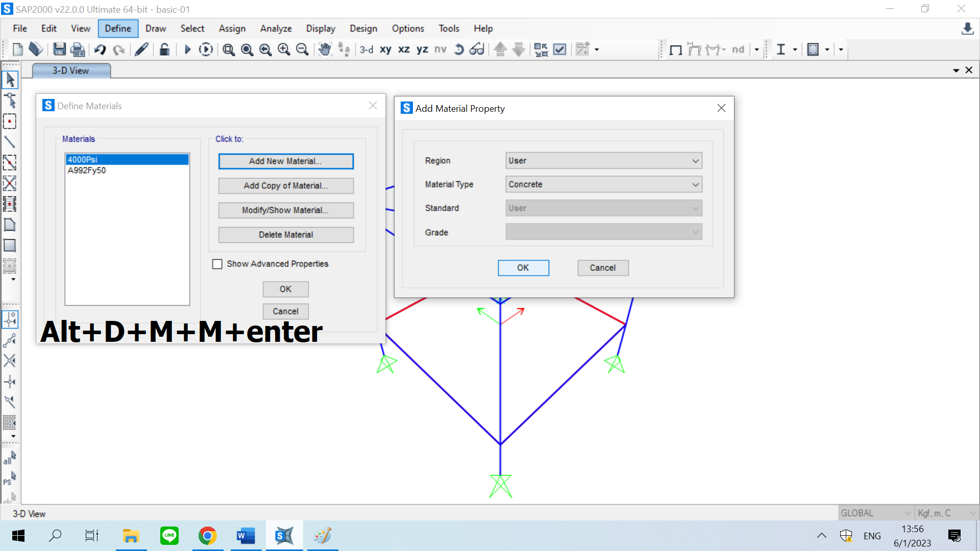Click Modify/Show Material button
Viewport: 980px width, 551px height.
pos(285,210)
